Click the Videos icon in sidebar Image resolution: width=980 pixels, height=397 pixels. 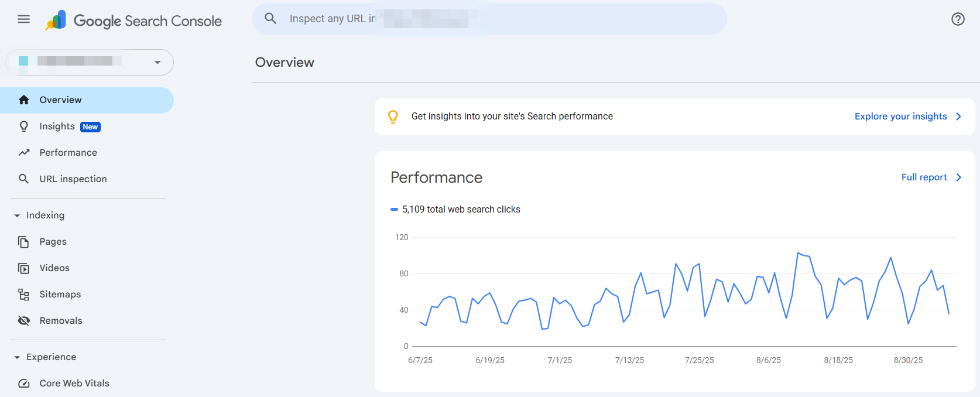(24, 268)
